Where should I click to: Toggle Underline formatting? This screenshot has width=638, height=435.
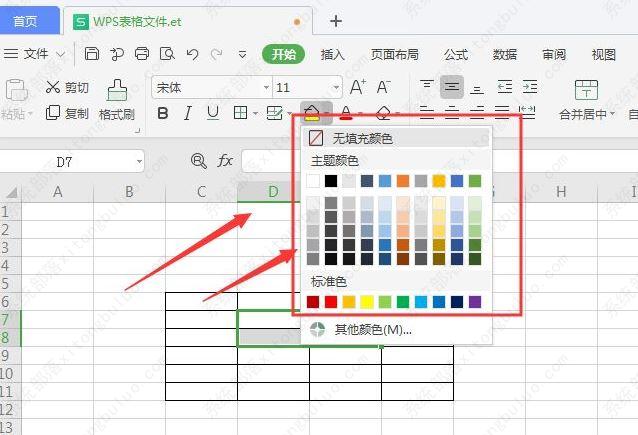point(212,113)
